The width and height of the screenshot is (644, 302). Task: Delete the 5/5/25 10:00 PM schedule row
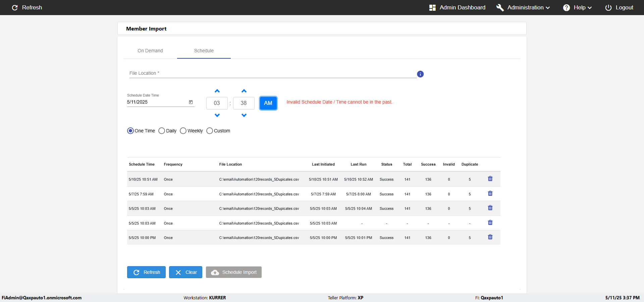[x=490, y=237]
